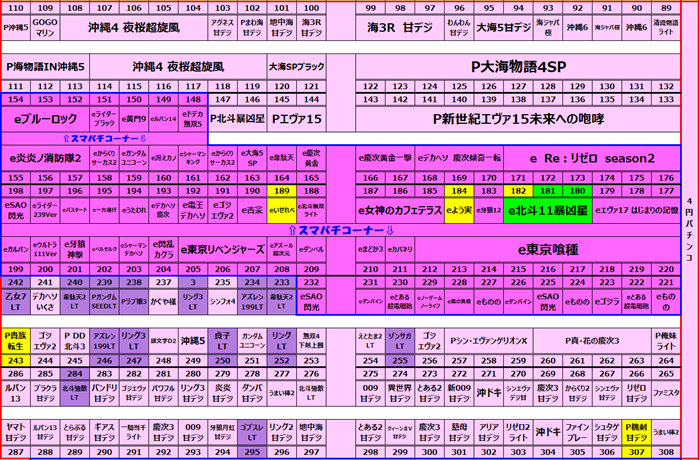
Task: Select the yellow eいぜれべ cell
Action: (282, 210)
